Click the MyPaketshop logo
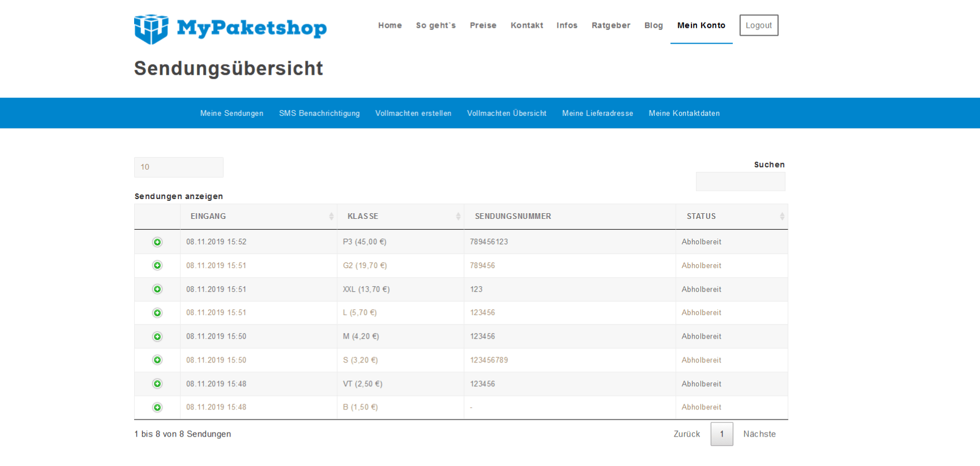980x466 pixels. 230,28
